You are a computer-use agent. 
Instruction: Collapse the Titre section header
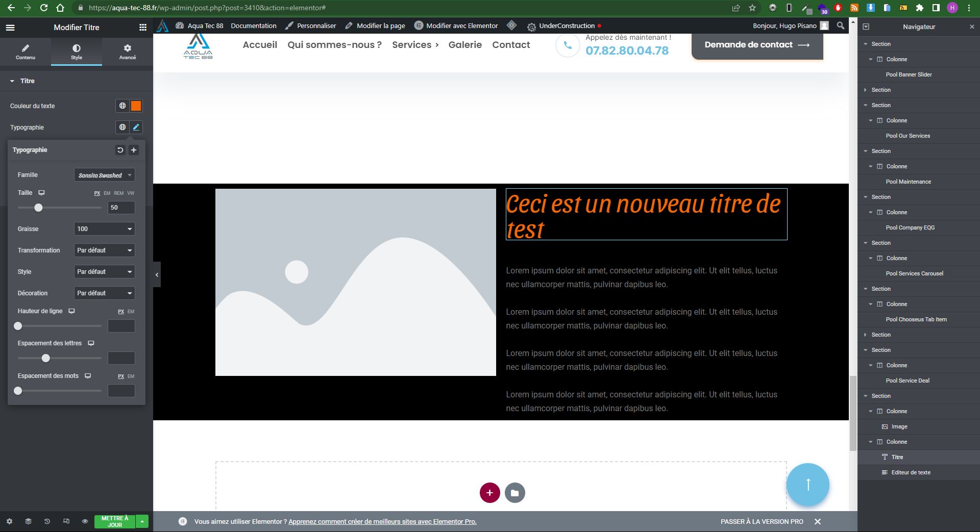[28, 81]
